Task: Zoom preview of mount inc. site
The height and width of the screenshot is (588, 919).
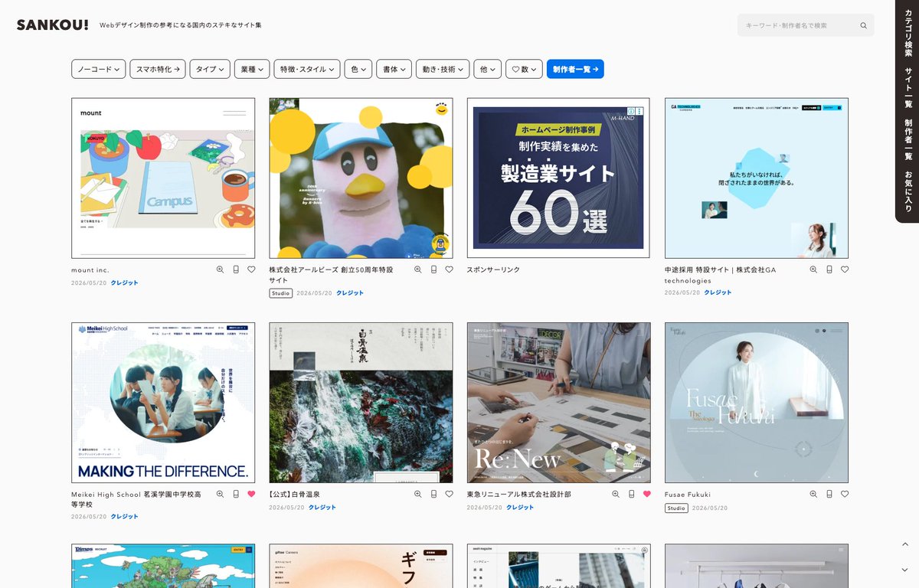Action: pos(220,269)
